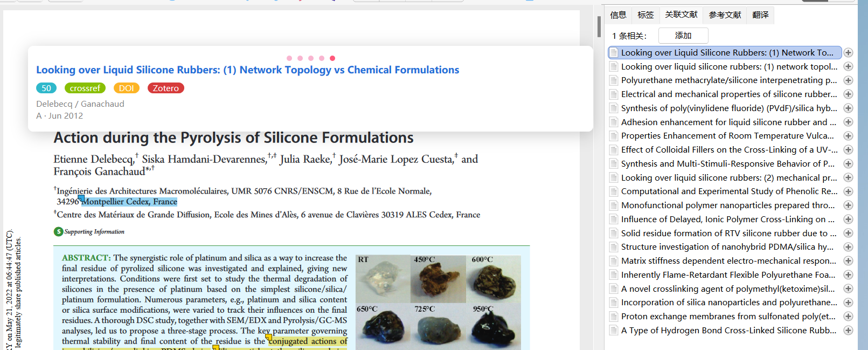Click plus icon for 'Effect of Colloidal Fillers' row

pos(848,150)
